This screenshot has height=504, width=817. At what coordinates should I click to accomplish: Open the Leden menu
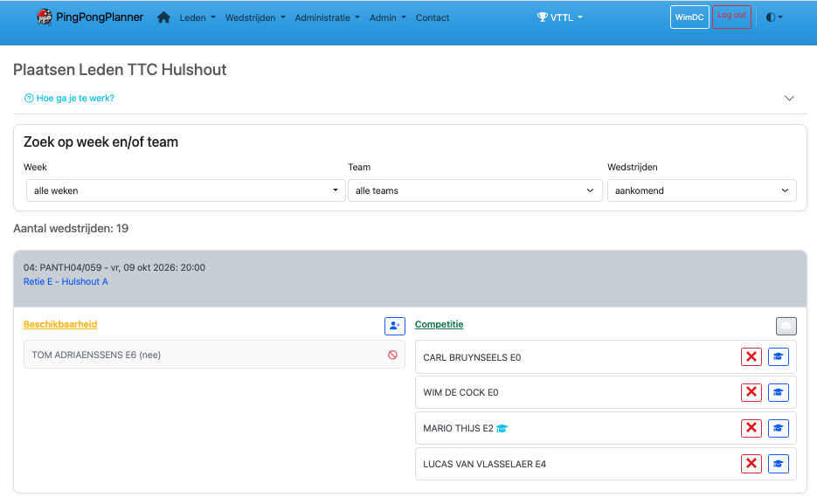point(197,17)
